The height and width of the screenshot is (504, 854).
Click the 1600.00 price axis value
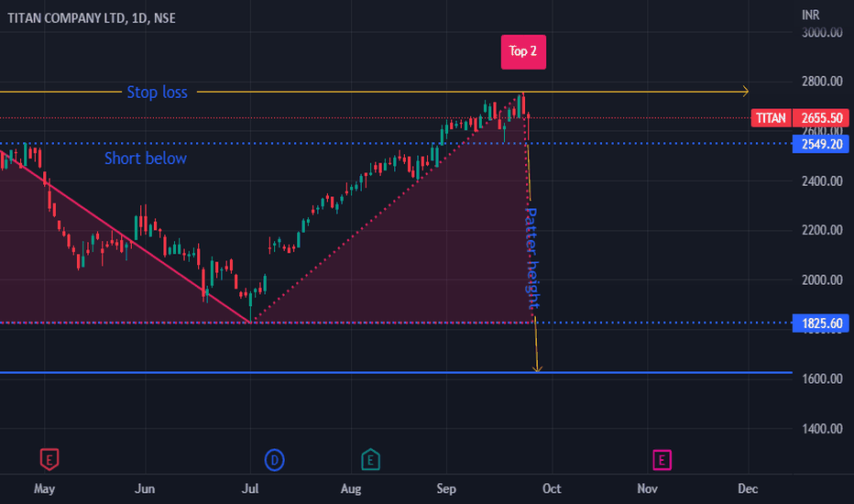pyautogui.click(x=822, y=378)
